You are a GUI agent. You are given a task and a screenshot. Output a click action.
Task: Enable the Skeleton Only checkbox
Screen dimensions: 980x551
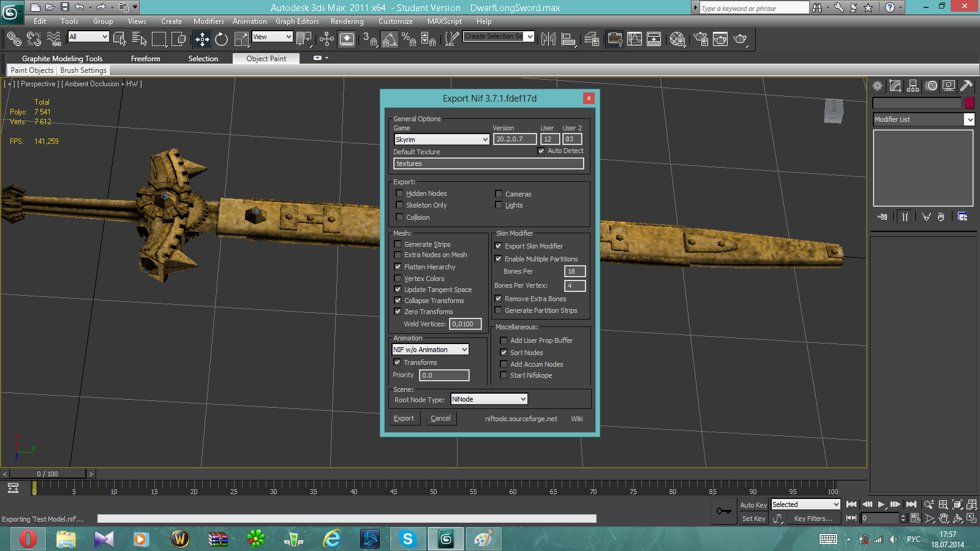pyautogui.click(x=399, y=205)
